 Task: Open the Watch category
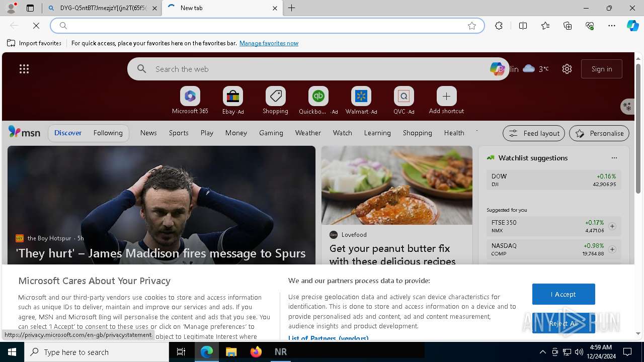(343, 133)
